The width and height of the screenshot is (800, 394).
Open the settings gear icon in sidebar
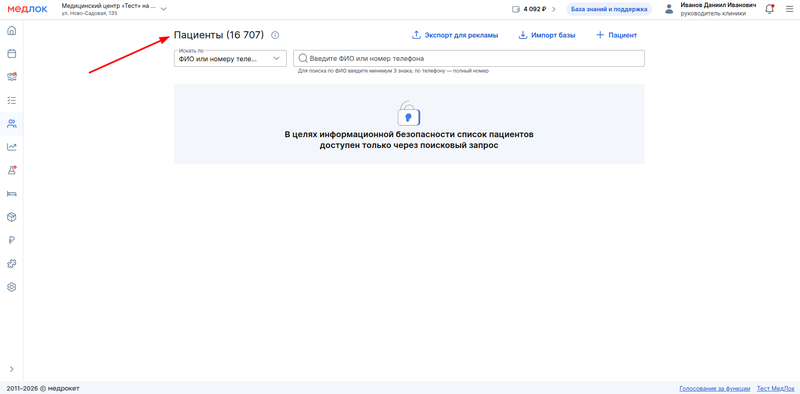coord(11,287)
